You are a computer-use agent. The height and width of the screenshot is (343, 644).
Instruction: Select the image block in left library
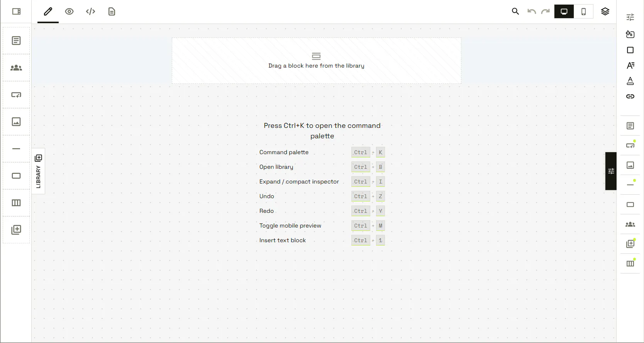[16, 122]
